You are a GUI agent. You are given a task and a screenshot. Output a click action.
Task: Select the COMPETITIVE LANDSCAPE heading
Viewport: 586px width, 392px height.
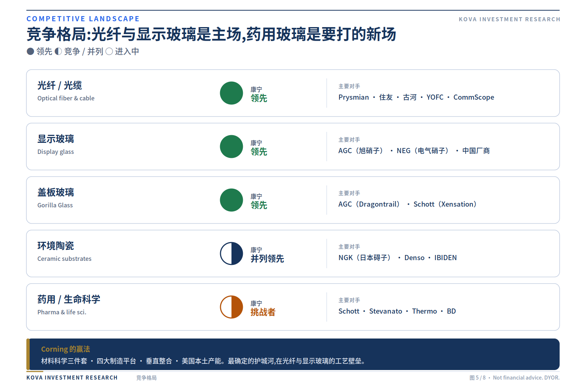click(83, 19)
